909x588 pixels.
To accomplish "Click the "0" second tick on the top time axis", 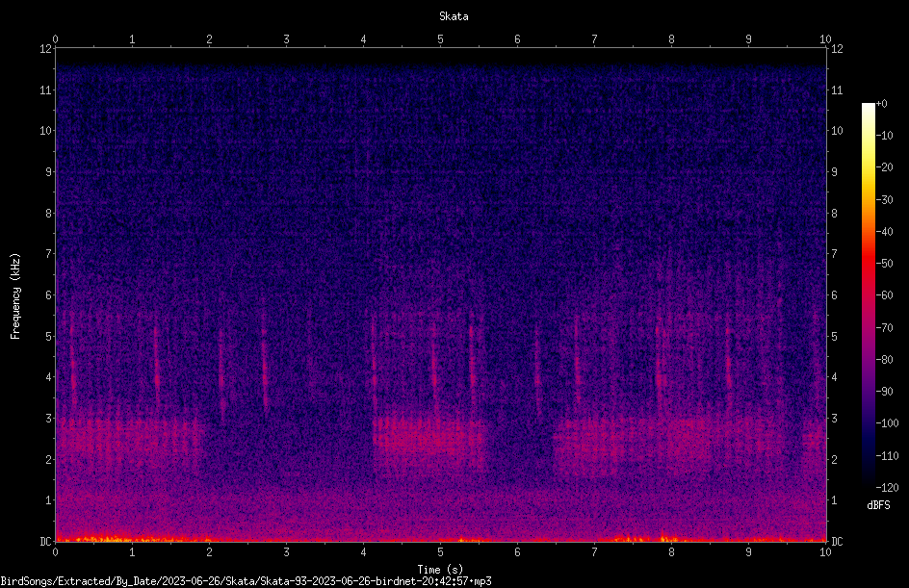I will tap(56, 39).
